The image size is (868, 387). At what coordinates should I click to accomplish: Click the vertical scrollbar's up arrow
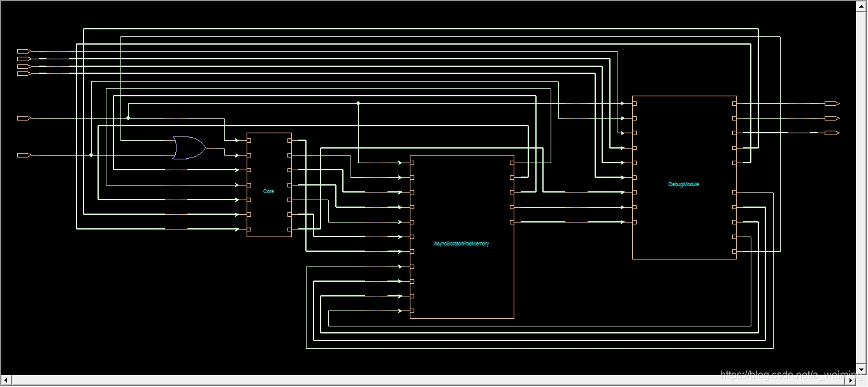[862, 6]
